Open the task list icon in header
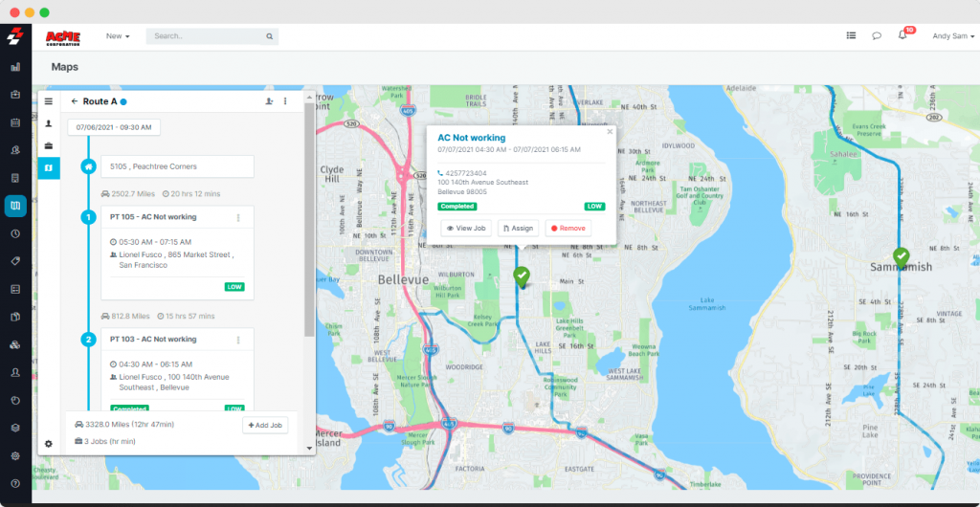Viewport: 980px width, 507px height. pos(851,36)
